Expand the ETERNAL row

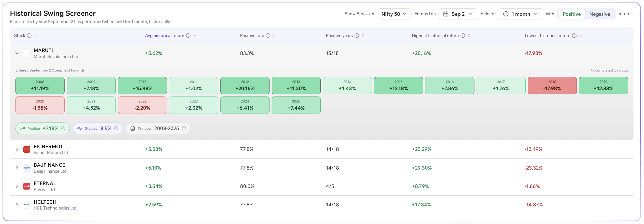(x=17, y=186)
